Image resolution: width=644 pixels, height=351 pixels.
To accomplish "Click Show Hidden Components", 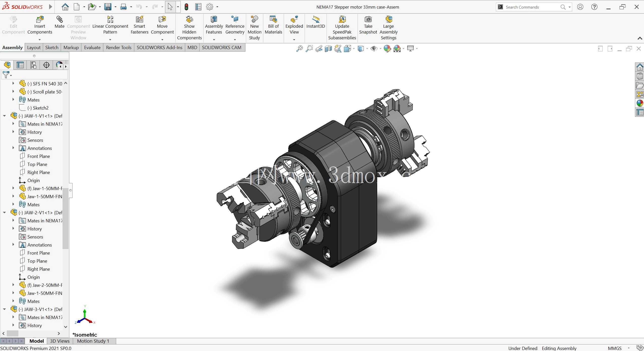I will [x=189, y=28].
